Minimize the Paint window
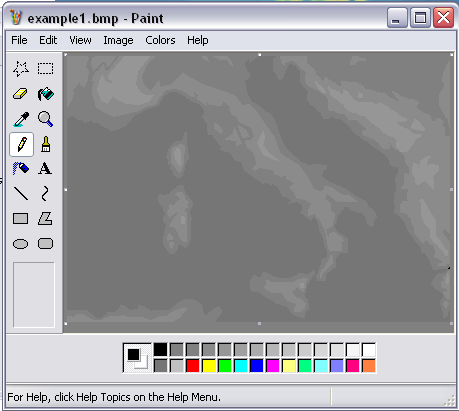 (397, 18)
